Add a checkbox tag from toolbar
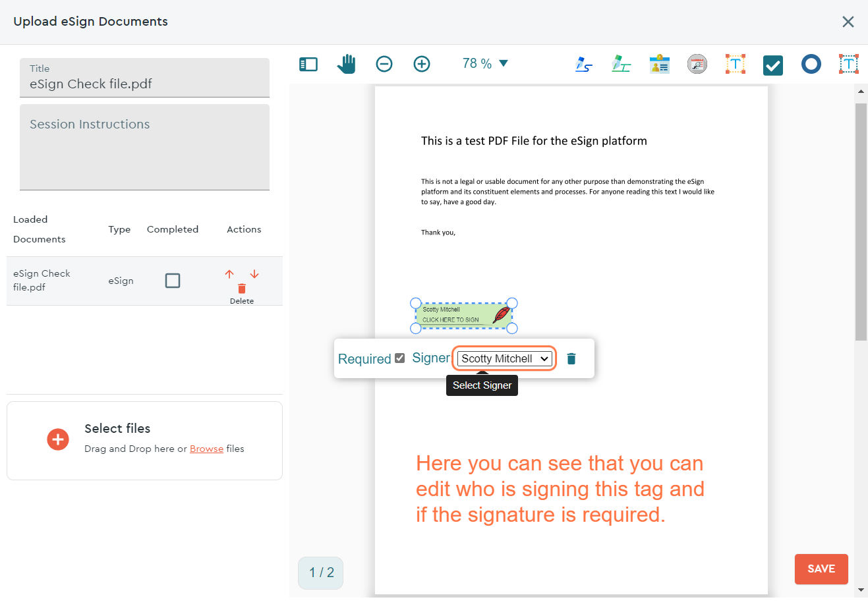 pos(773,65)
